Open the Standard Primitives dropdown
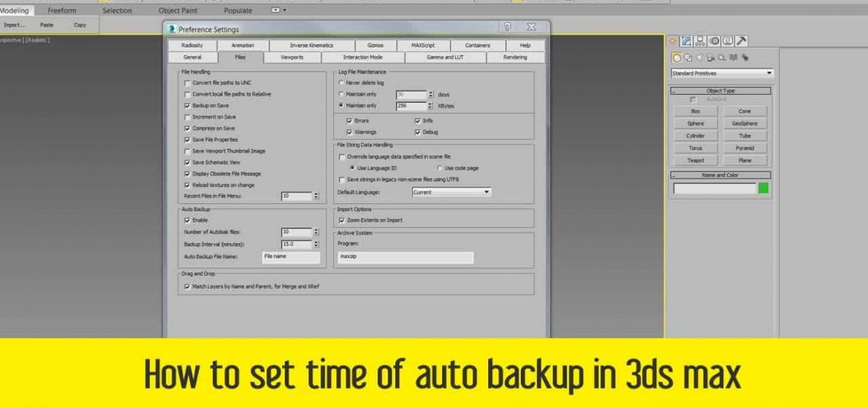This screenshot has height=408, width=868. tap(721, 73)
